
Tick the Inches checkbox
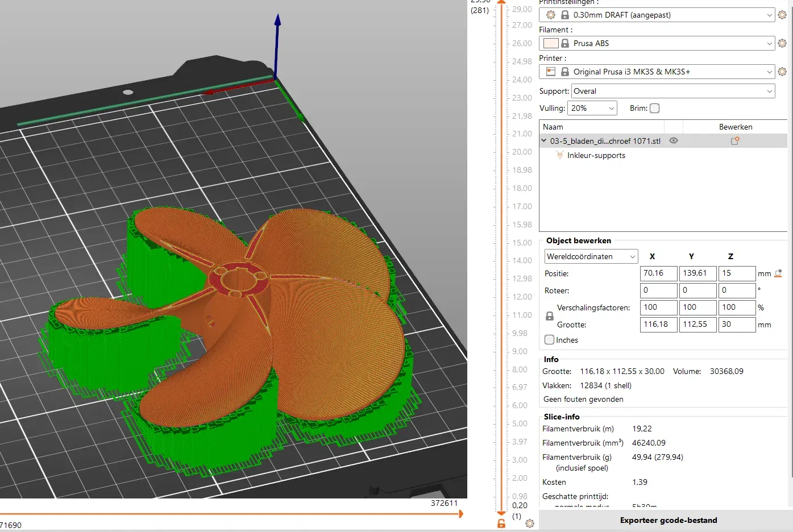coord(550,340)
